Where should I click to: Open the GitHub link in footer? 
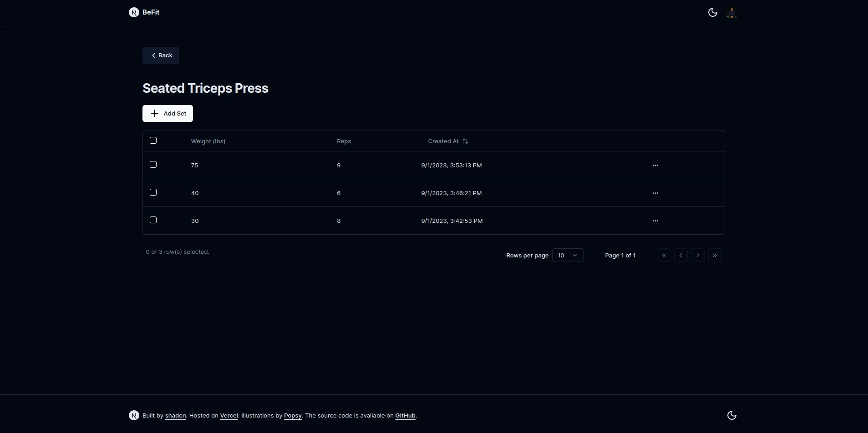coord(405,415)
